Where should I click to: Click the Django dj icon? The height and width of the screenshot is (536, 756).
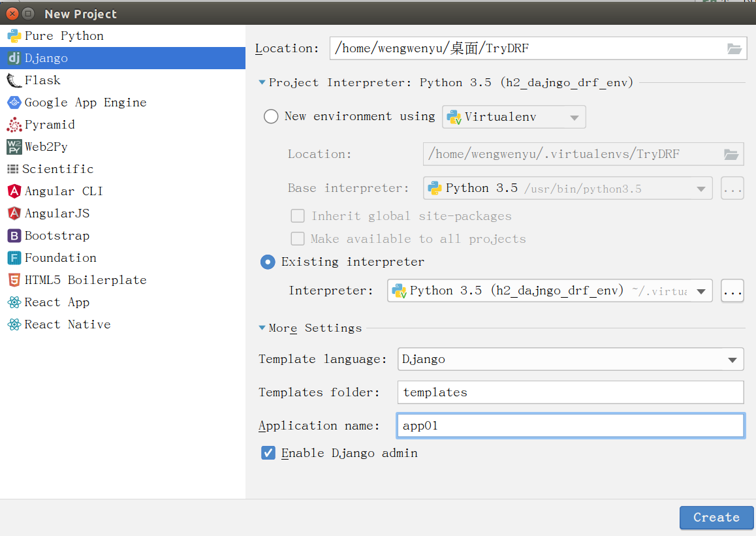point(14,58)
